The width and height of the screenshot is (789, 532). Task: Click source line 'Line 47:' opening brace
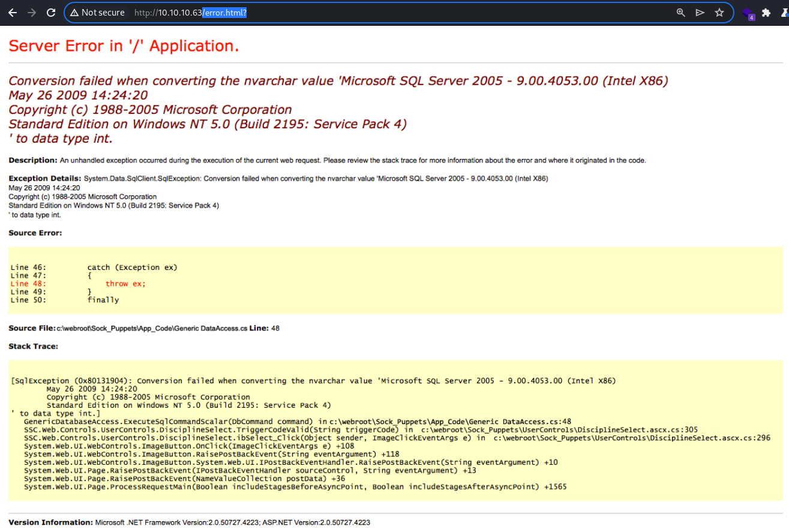[x=50, y=275]
